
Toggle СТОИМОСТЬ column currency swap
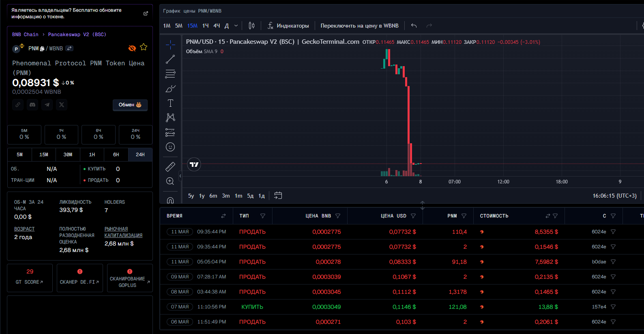548,216
